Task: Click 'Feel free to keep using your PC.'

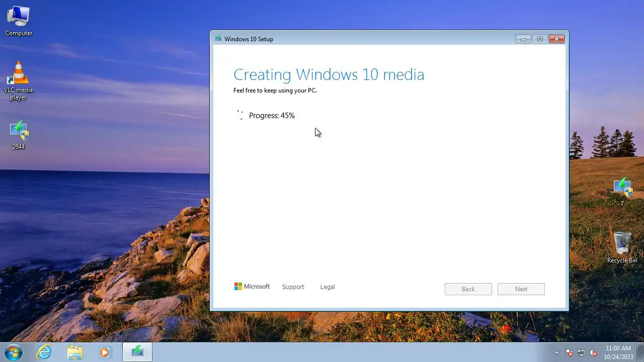Action: pos(275,90)
